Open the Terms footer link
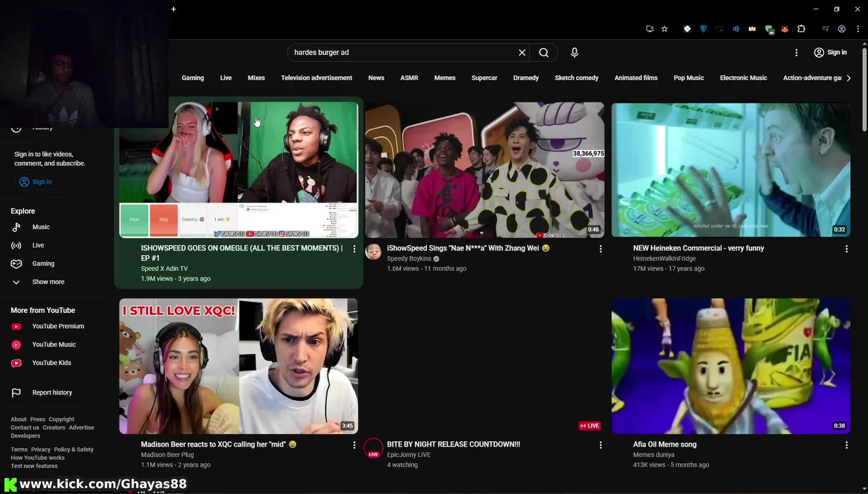 click(19, 449)
